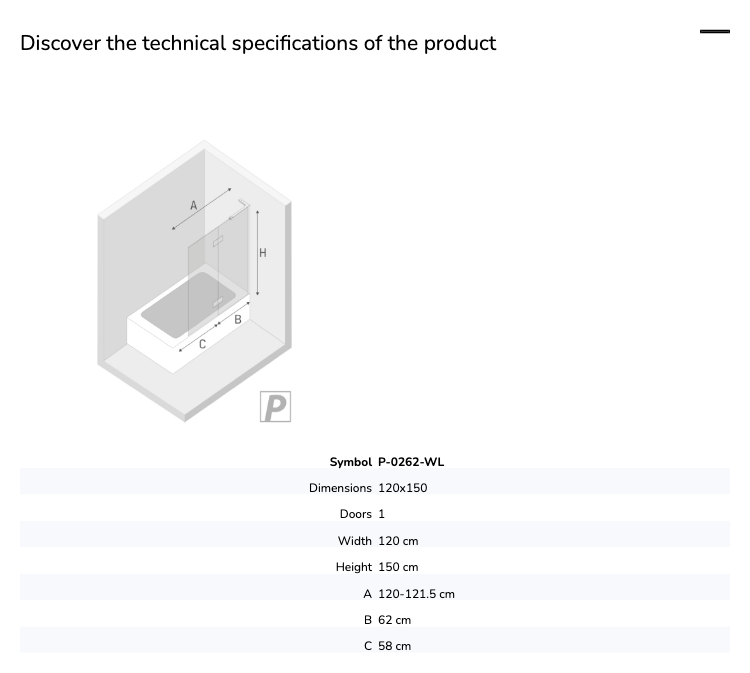Collapse the technical specifications section
Screen dimensions: 750x673
(715, 32)
